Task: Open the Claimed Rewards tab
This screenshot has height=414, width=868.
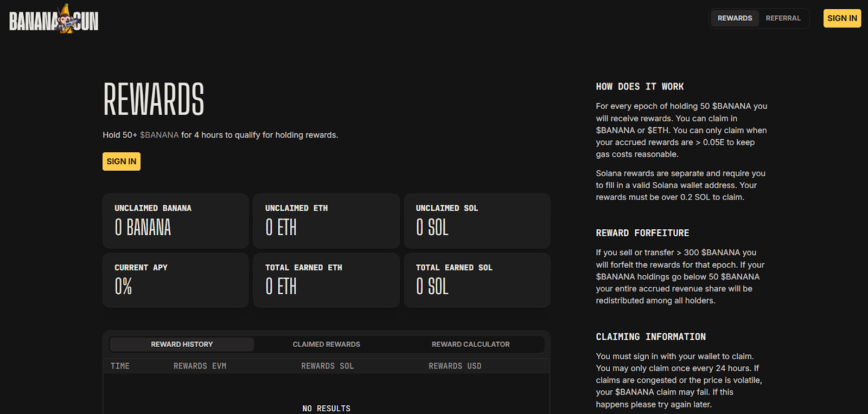Action: 326,345
